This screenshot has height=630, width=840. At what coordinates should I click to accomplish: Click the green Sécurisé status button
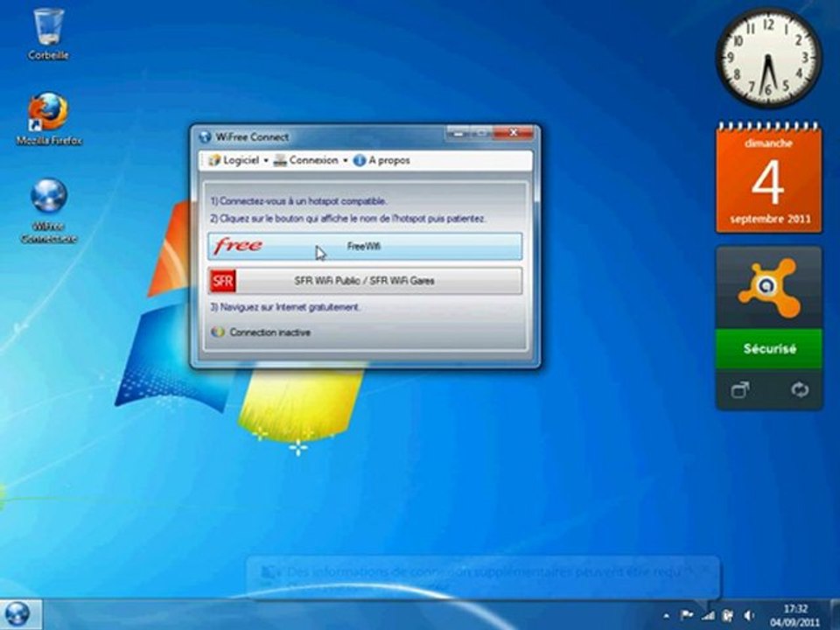click(769, 349)
